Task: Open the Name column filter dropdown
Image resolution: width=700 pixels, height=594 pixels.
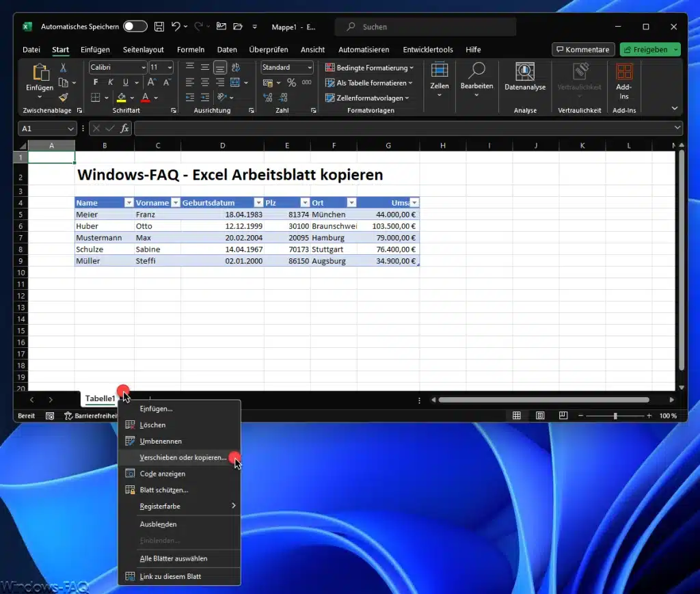Action: click(x=129, y=202)
